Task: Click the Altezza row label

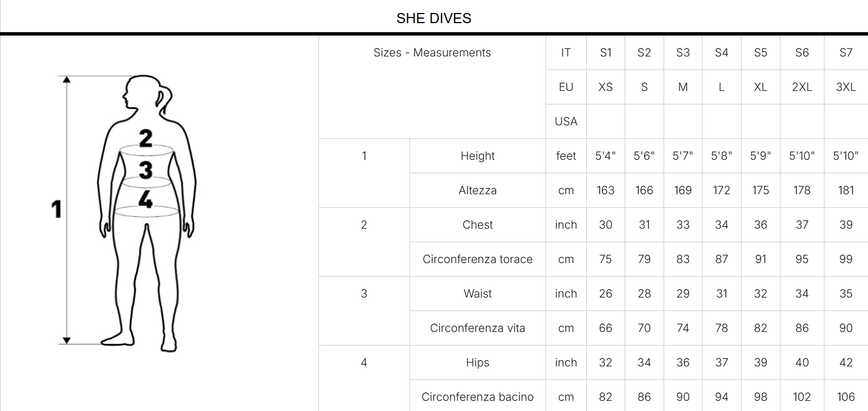Action: coord(478,190)
